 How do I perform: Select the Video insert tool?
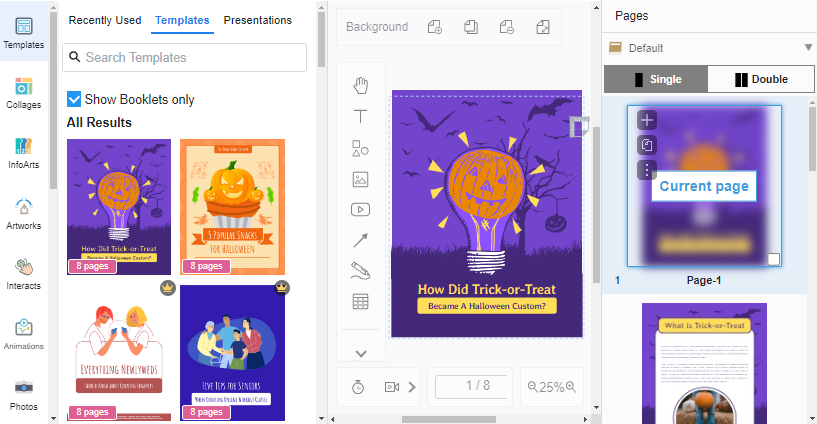click(x=361, y=210)
